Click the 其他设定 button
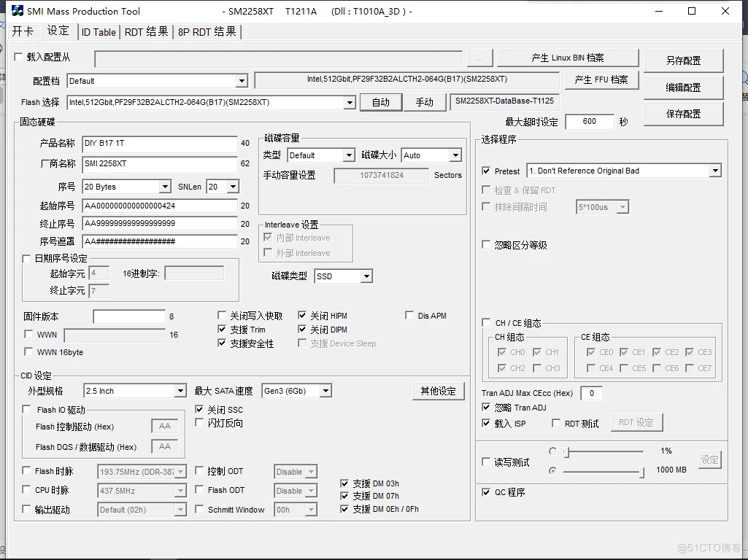Viewport: 748px width, 560px height. pos(438,392)
